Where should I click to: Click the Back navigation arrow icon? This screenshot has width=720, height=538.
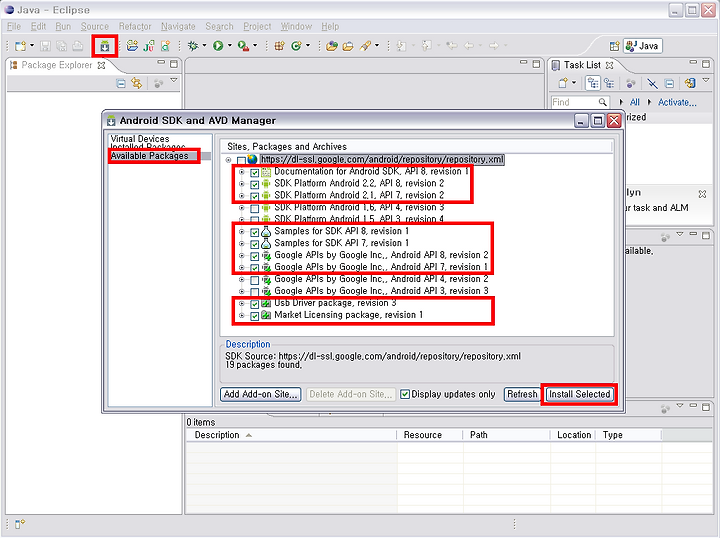[469, 46]
